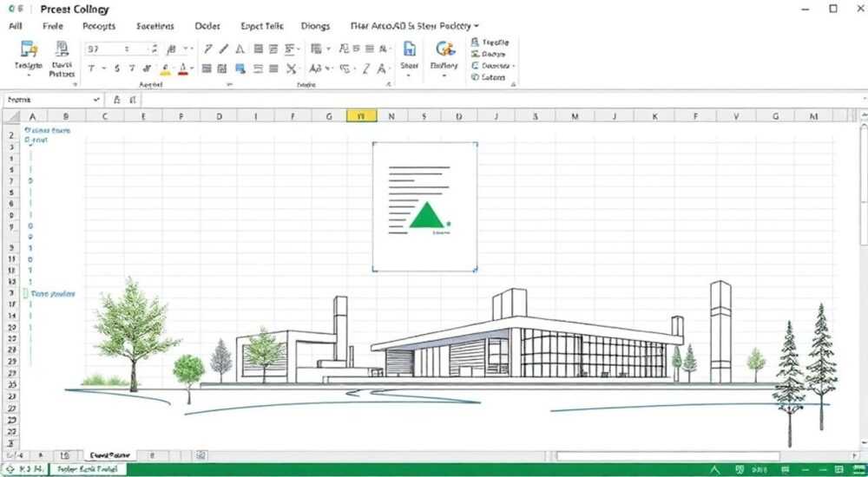Click the triangle shape icon in ribbon
868x477 pixels.
[240, 49]
